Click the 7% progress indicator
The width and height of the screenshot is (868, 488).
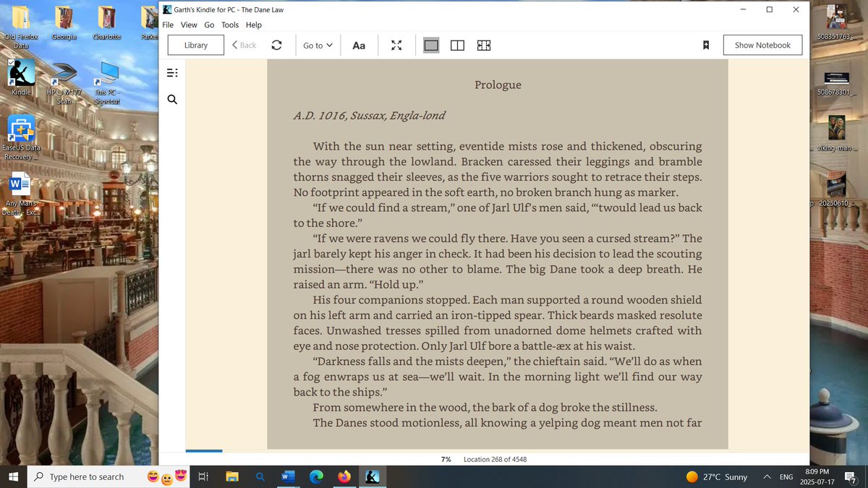point(446,459)
